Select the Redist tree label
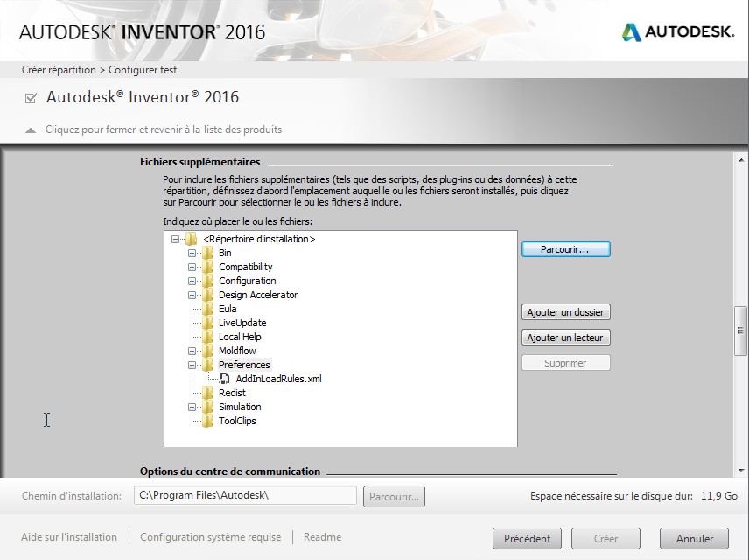Screen dimensions: 749x560 click(232, 393)
